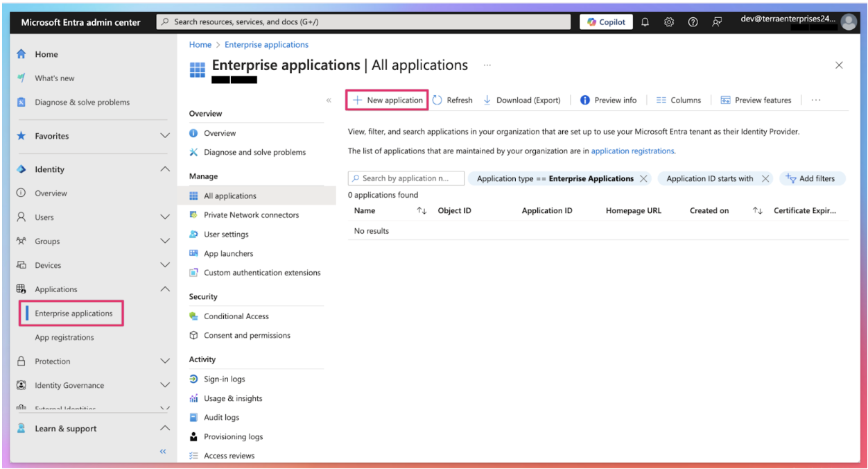This screenshot has width=868, height=469.
Task: Click the Preview info icon
Action: pyautogui.click(x=585, y=100)
